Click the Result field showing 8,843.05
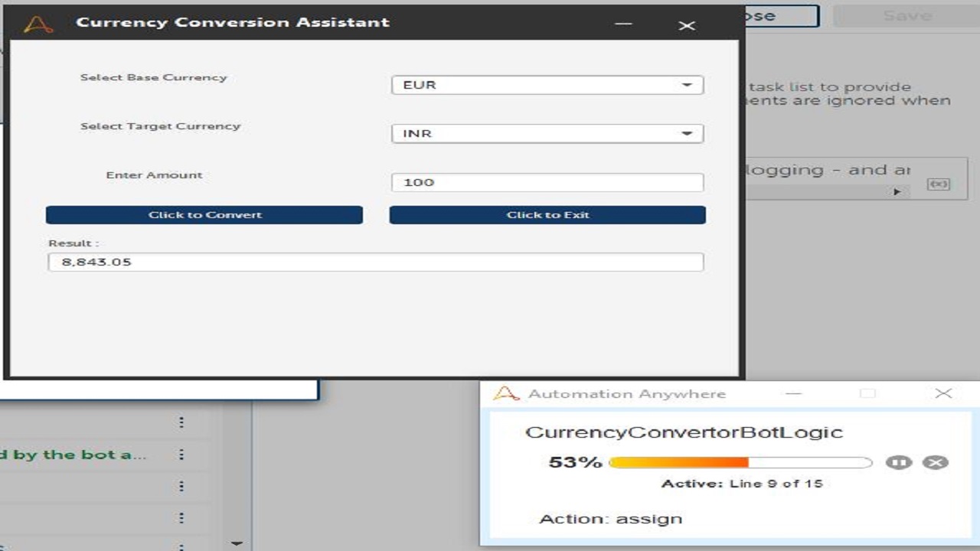Screen dimensions: 980x551 [x=375, y=262]
